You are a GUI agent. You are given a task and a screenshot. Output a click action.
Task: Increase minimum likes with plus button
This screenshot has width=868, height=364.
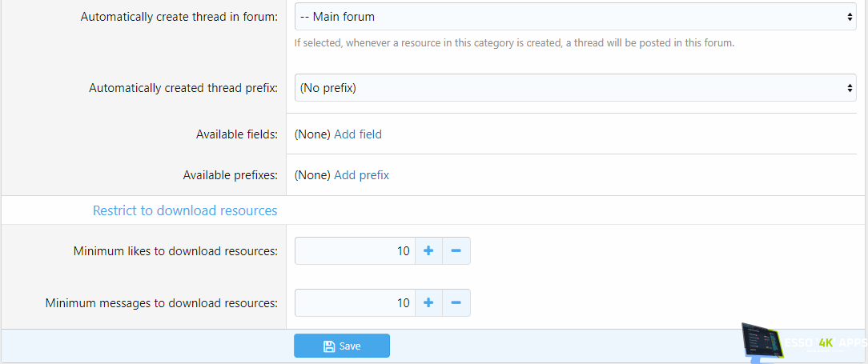[x=428, y=251]
